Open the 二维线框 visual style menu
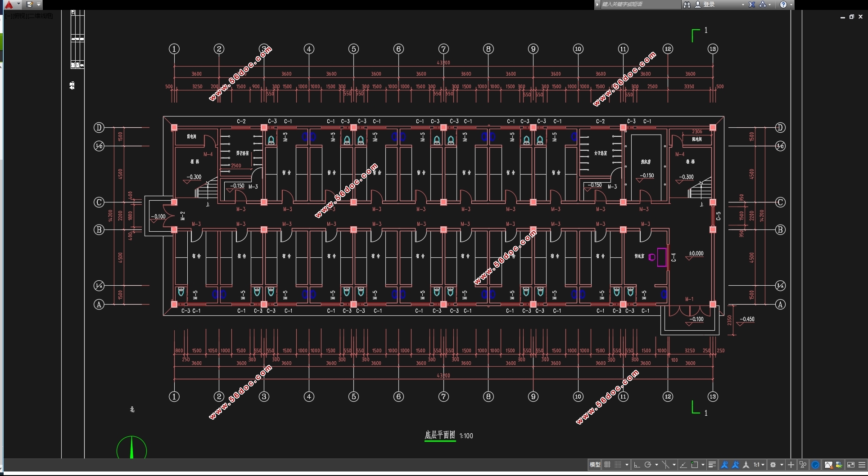Image resolution: width=868 pixels, height=476 pixels. click(41, 16)
